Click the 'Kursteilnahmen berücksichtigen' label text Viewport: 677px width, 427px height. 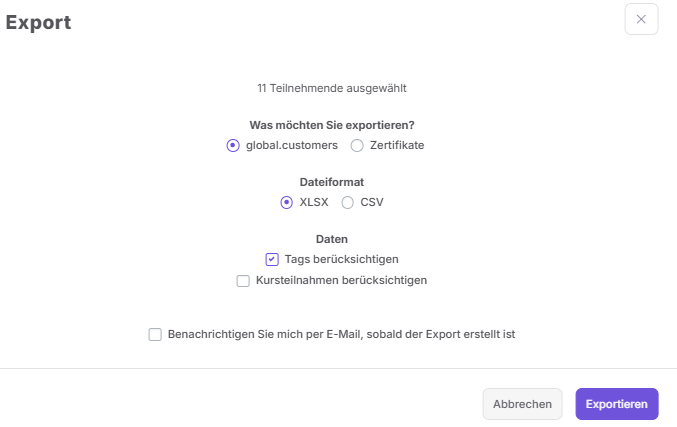click(341, 281)
